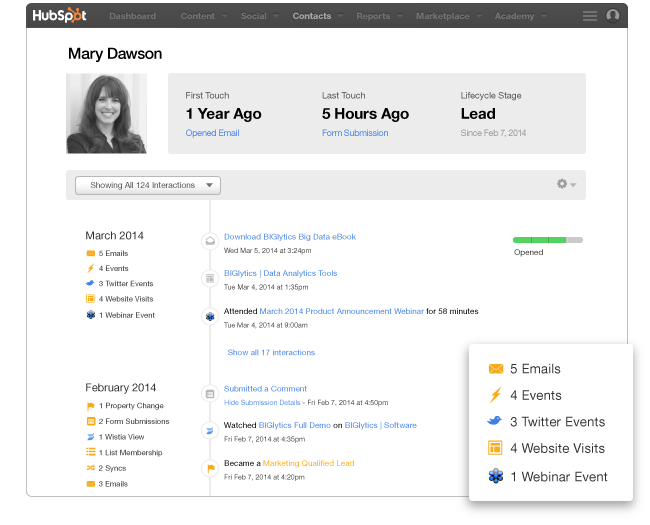This screenshot has width=650, height=525.
Task: Click Twitter bird icon in the popup card
Action: coord(495,421)
